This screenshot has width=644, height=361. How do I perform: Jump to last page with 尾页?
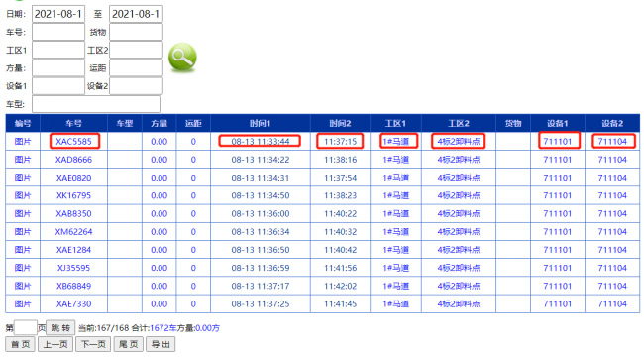click(x=128, y=344)
